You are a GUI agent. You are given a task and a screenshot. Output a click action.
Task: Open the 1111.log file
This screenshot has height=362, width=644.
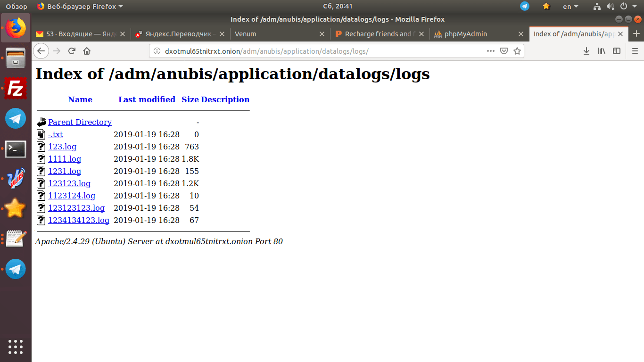tap(65, 159)
